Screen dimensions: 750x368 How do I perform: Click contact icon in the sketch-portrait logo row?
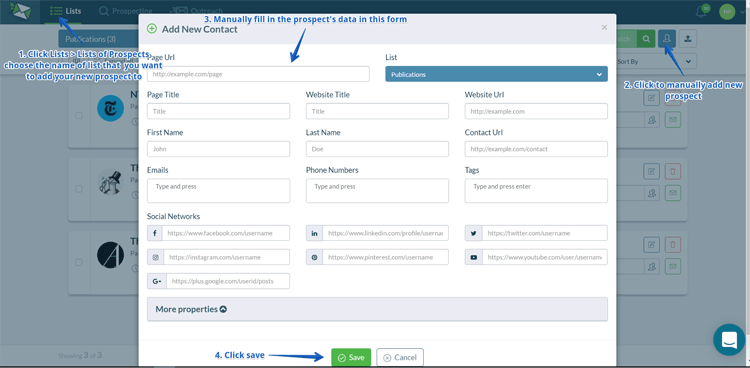651,193
